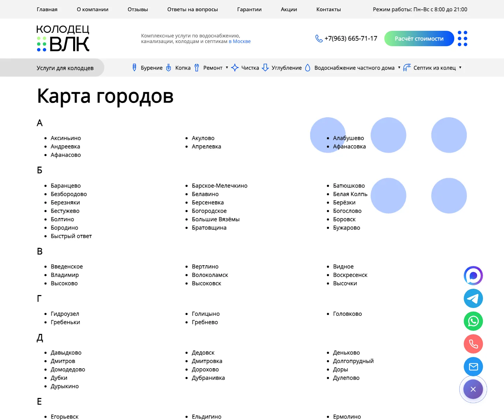Open the Гарантии menu item
This screenshot has height=420, width=504.
(x=249, y=9)
